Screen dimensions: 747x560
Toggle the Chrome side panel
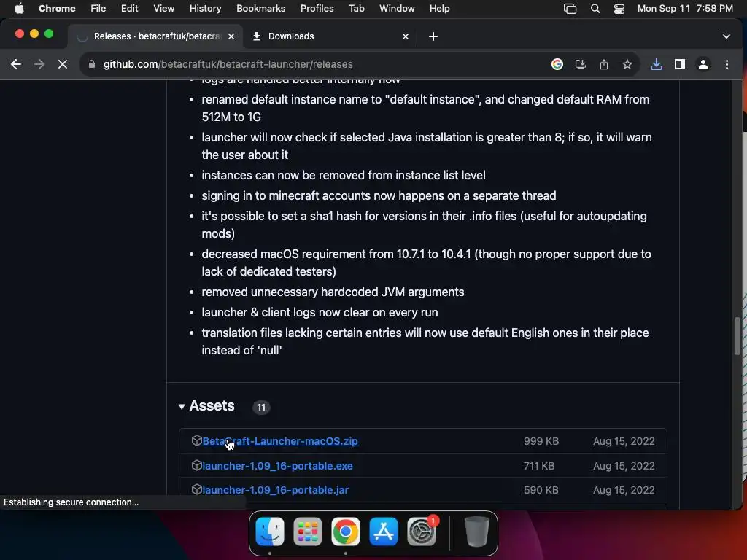pyautogui.click(x=680, y=64)
